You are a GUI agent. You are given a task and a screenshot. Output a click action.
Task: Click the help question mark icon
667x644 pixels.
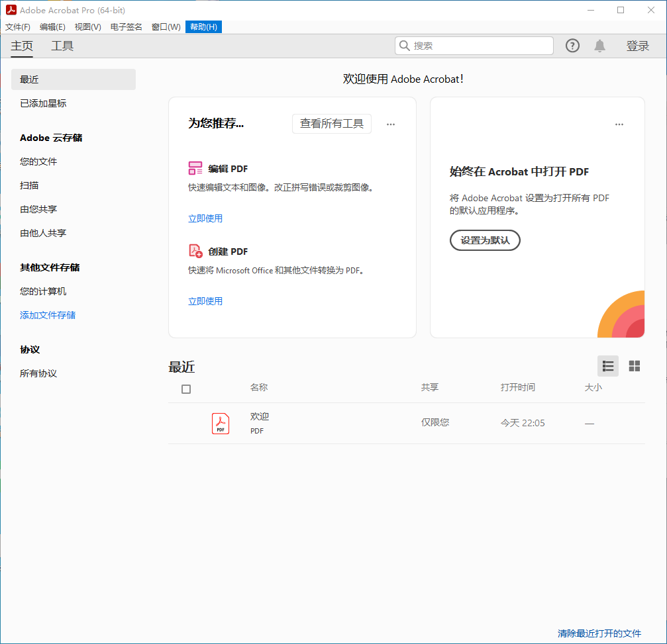click(572, 46)
